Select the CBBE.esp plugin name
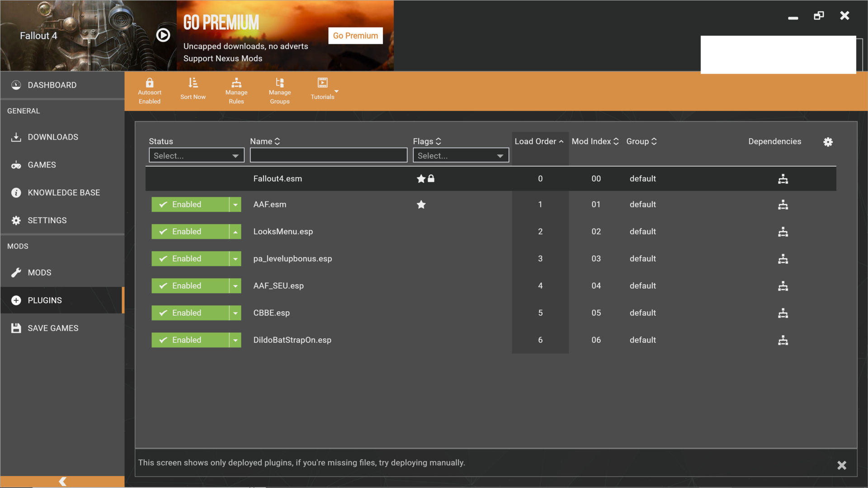Image resolution: width=868 pixels, height=488 pixels. pyautogui.click(x=271, y=313)
